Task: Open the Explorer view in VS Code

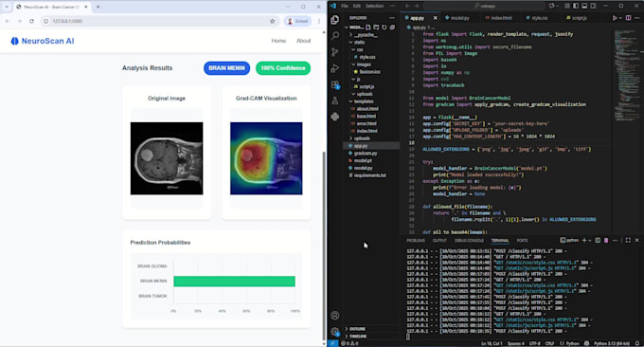Action: pos(335,20)
